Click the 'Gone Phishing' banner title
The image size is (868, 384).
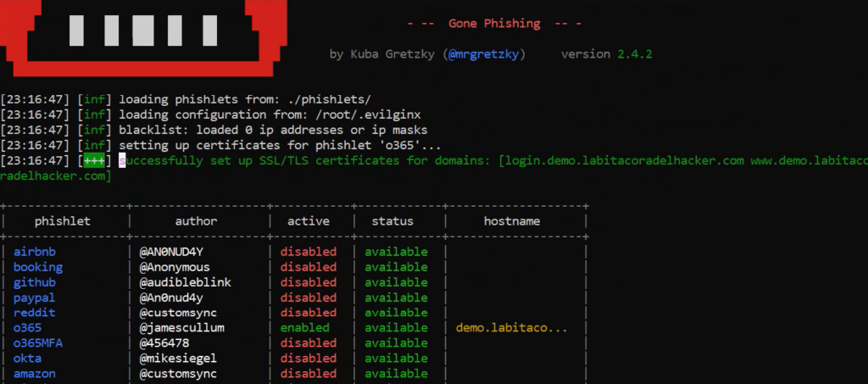point(494,23)
